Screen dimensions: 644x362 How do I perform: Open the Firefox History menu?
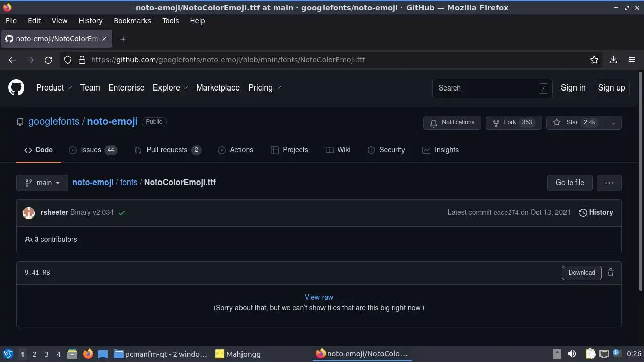[91, 21]
